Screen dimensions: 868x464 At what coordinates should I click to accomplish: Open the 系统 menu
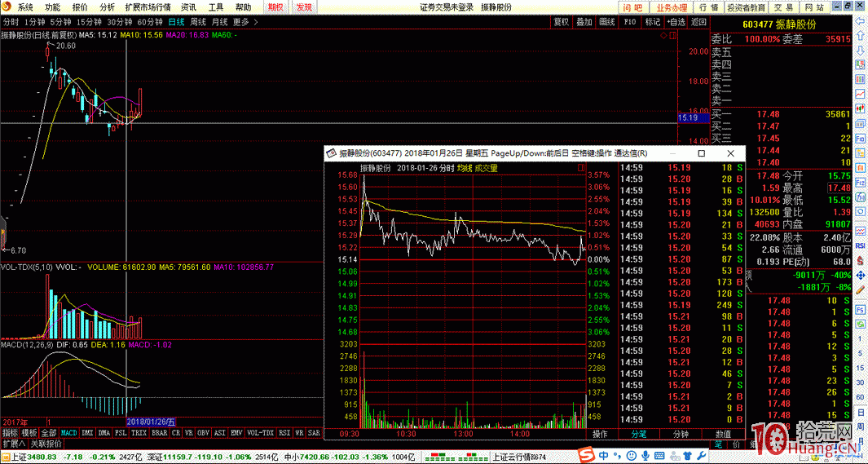pyautogui.click(x=25, y=7)
